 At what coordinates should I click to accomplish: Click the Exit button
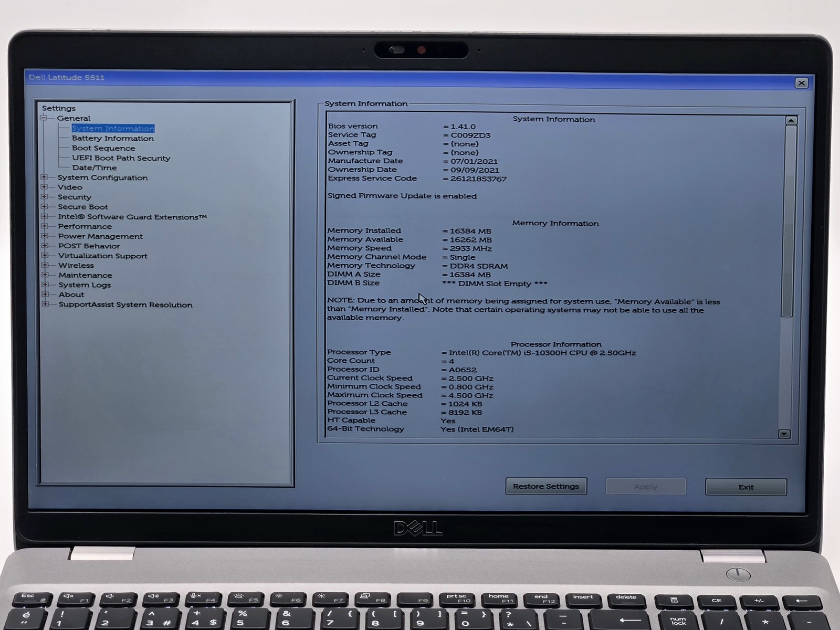(x=745, y=487)
